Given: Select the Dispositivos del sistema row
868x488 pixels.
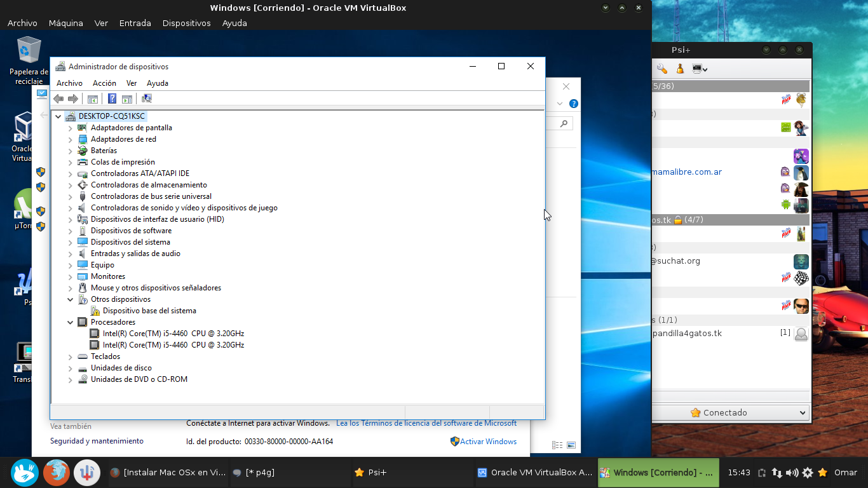Looking at the screenshot, I should click(130, 242).
